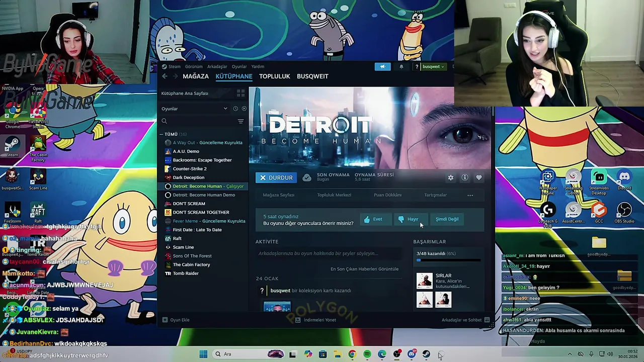Image resolution: width=644 pixels, height=362 pixels.
Task: Open library advanced filter options icon
Action: coord(240,121)
